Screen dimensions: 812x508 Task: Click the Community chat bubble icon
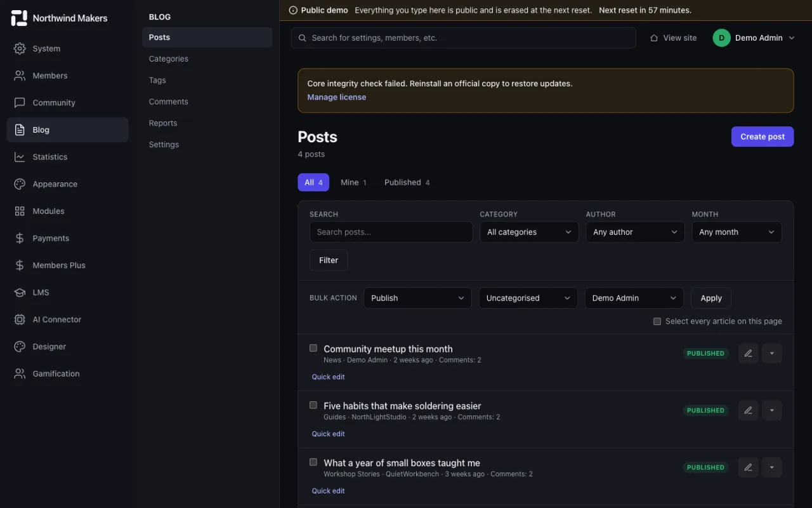click(20, 103)
